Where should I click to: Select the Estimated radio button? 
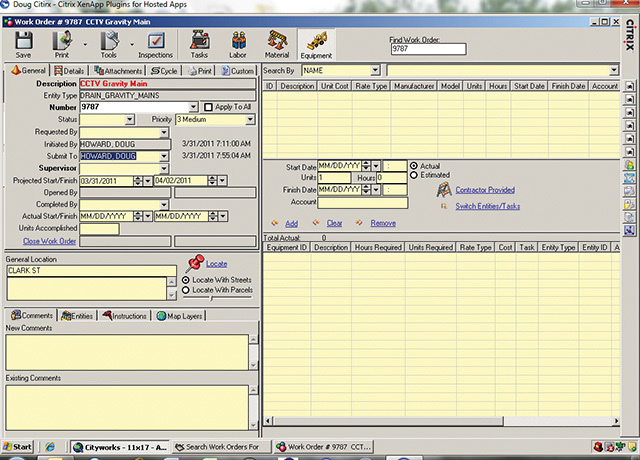414,175
